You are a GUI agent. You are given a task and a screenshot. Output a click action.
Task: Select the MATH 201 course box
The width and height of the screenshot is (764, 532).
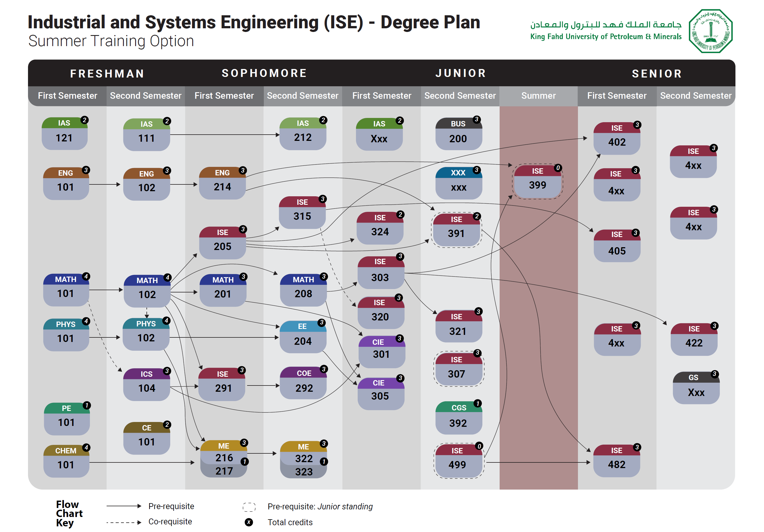(x=223, y=290)
